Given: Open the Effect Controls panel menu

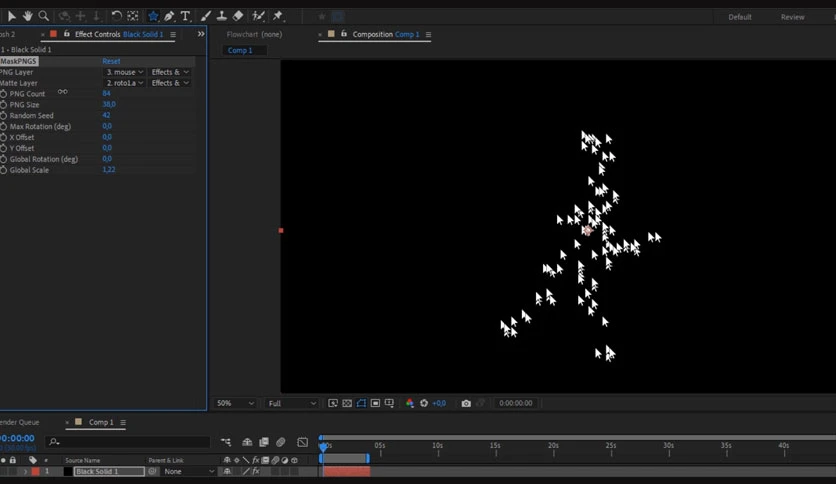Looking at the screenshot, I should tap(173, 35).
